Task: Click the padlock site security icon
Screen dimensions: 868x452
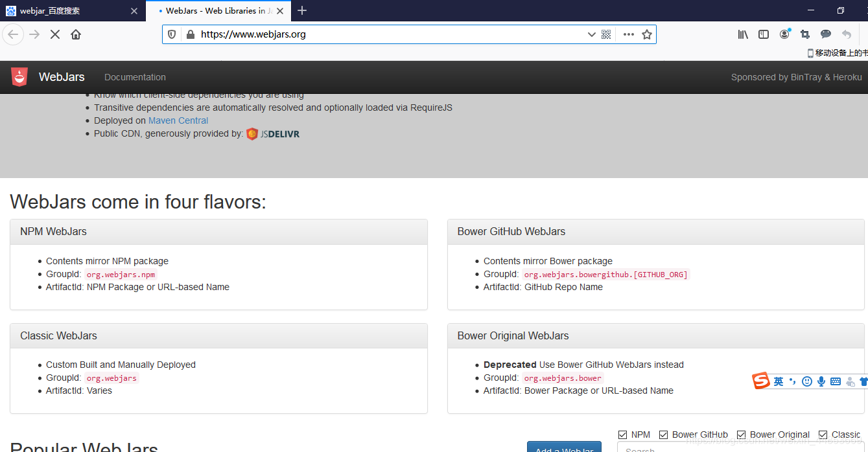Action: point(190,34)
